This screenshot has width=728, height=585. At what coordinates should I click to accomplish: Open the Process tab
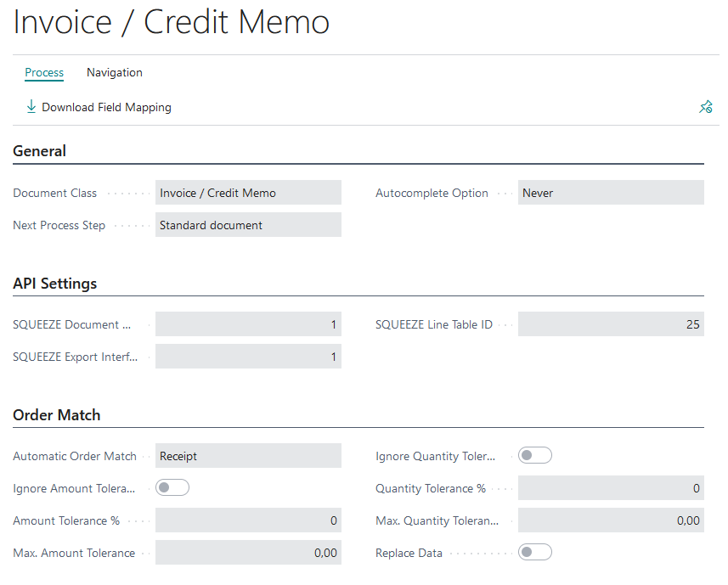(x=44, y=73)
